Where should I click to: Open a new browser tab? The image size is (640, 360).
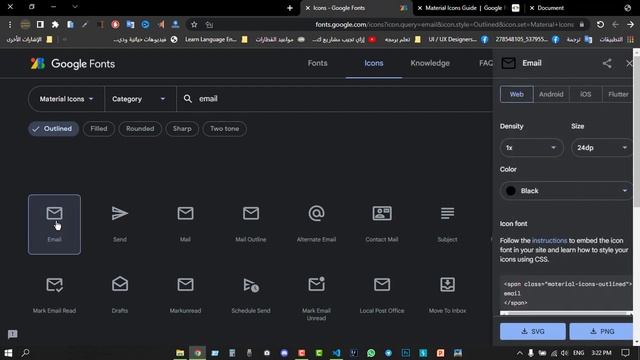click(x=290, y=8)
